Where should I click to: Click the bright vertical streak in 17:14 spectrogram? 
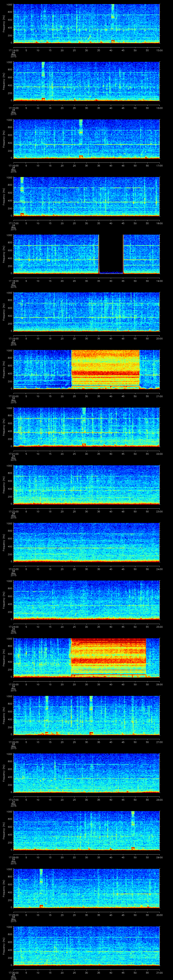(113, 11)
